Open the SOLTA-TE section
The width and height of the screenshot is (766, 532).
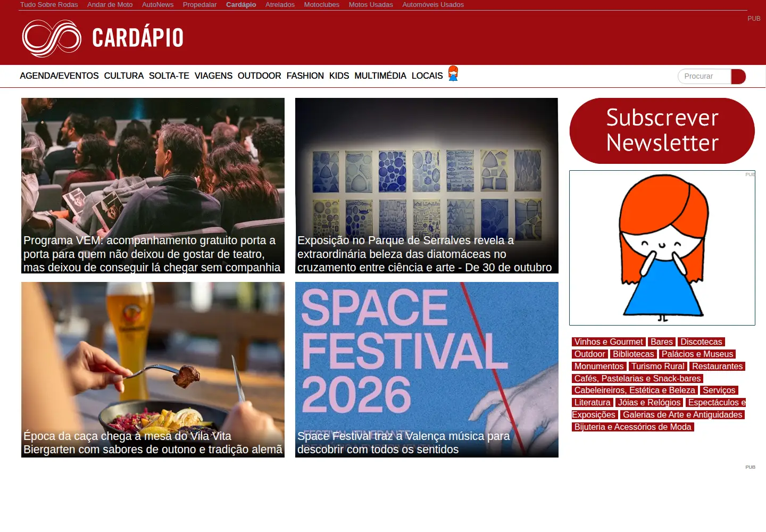pyautogui.click(x=169, y=76)
